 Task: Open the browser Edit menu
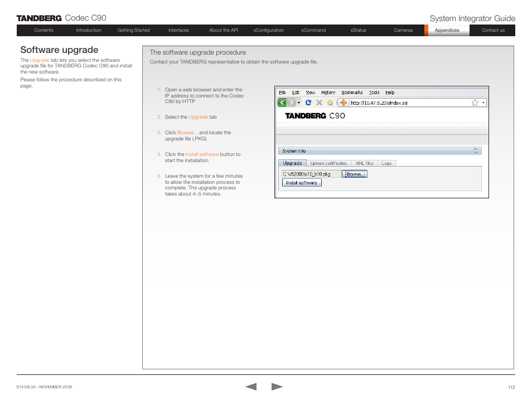296,92
